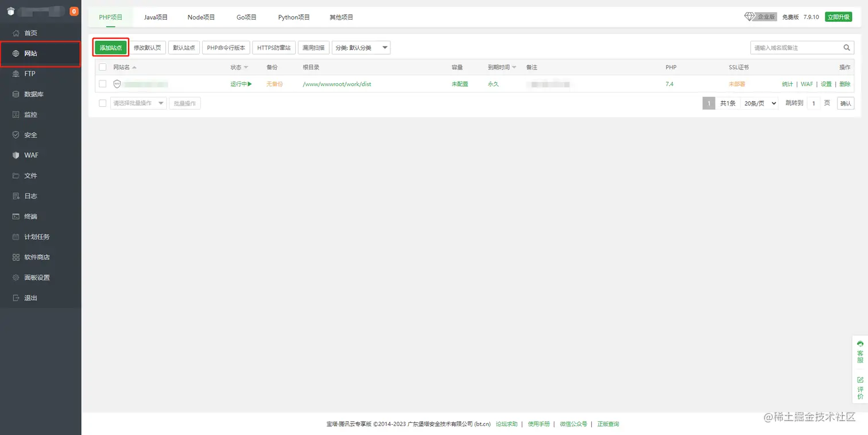The width and height of the screenshot is (868, 435).
Task: Click the shield icon for 安全
Action: (x=16, y=135)
